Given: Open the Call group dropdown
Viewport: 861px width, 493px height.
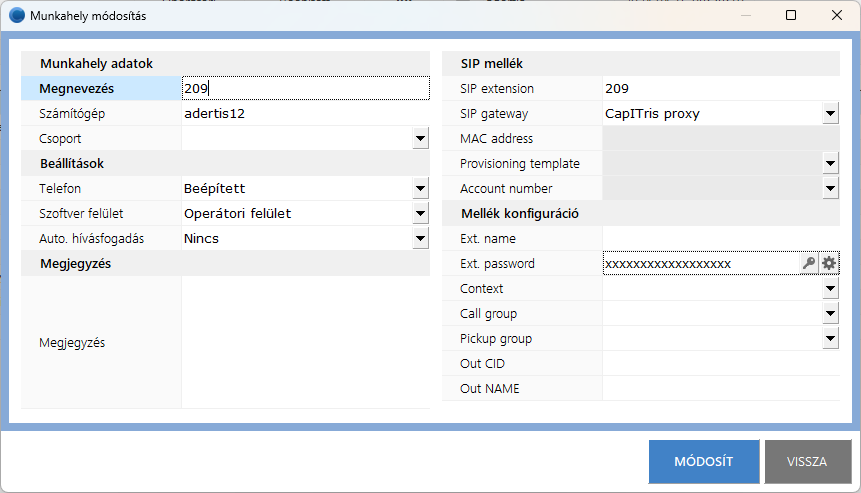Looking at the screenshot, I should (x=830, y=314).
